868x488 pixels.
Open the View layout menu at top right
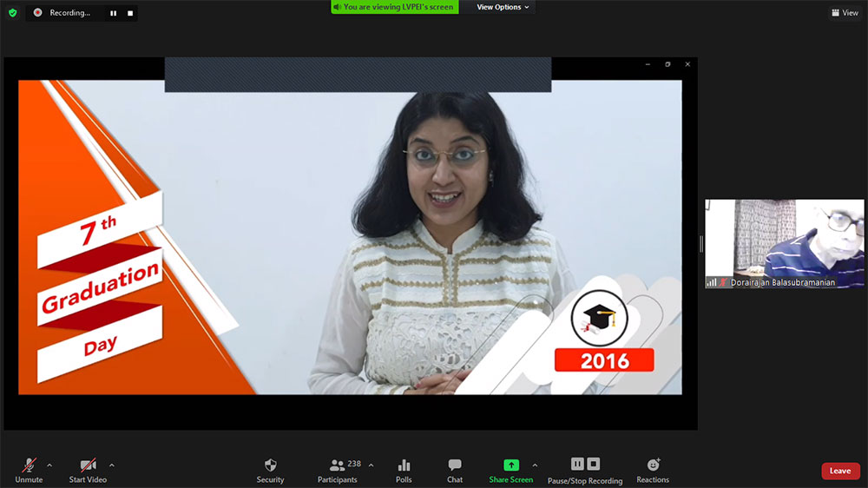[845, 13]
